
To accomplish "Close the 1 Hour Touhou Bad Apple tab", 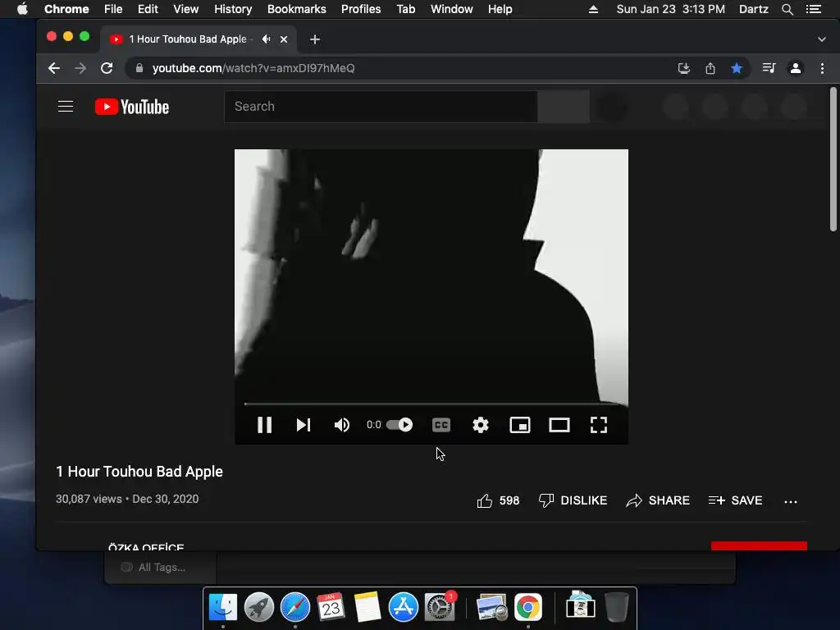I will pos(284,39).
